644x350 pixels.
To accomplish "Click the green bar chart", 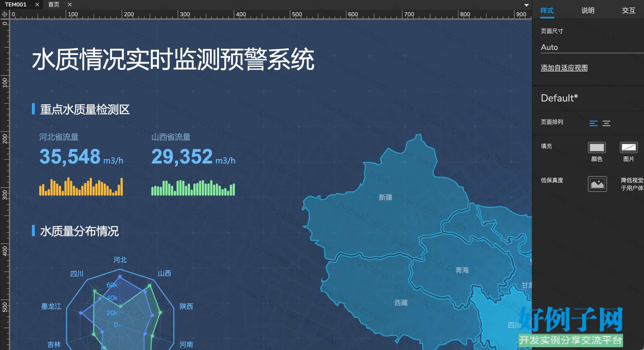I will pyautogui.click(x=193, y=188).
